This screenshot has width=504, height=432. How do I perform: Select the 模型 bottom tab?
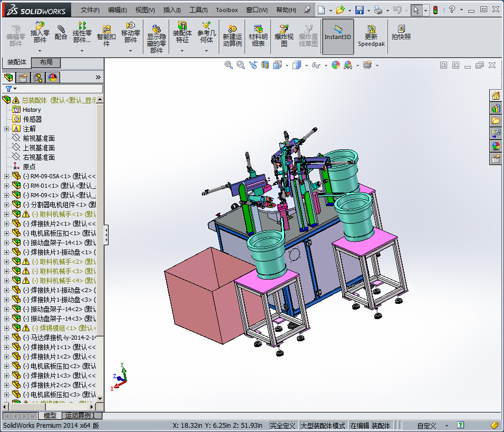point(50,416)
